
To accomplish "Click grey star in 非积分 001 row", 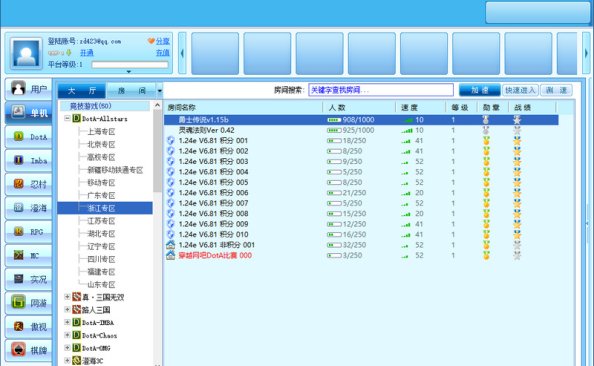I will coord(517,245).
